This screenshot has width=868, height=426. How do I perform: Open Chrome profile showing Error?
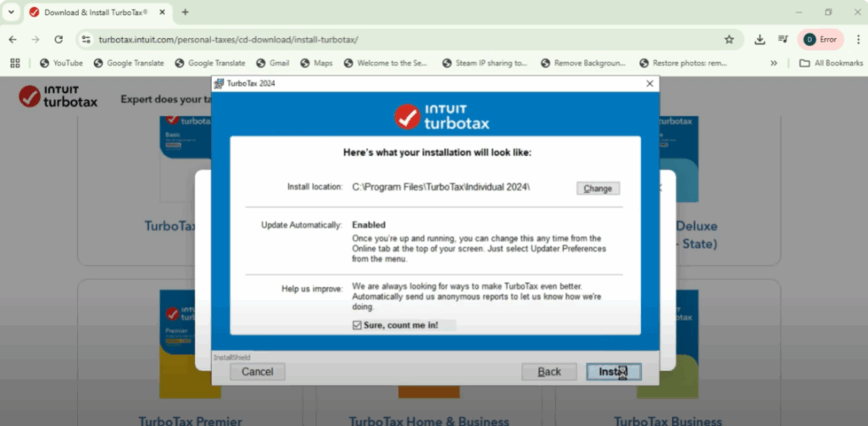821,40
